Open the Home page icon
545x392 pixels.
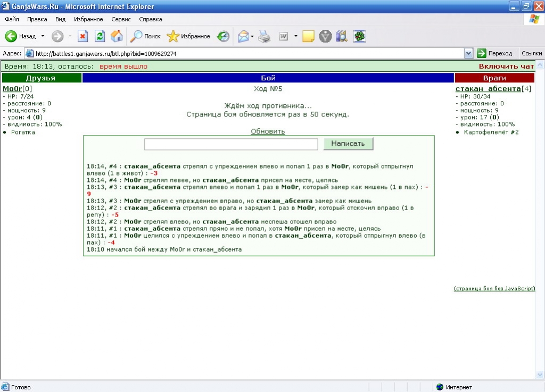117,36
